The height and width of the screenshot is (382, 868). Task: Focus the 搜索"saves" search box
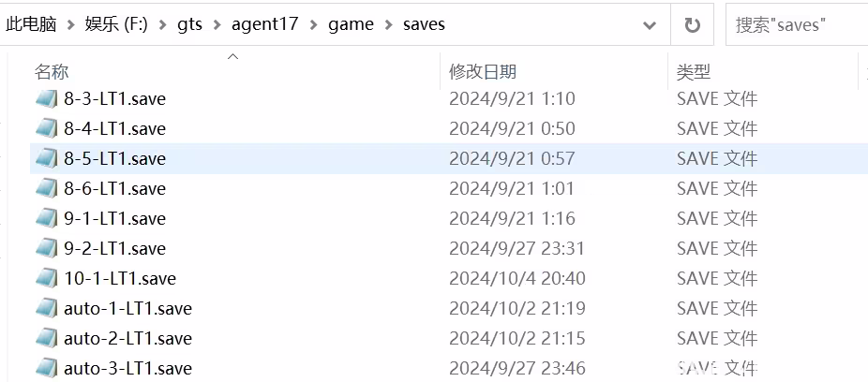point(797,25)
